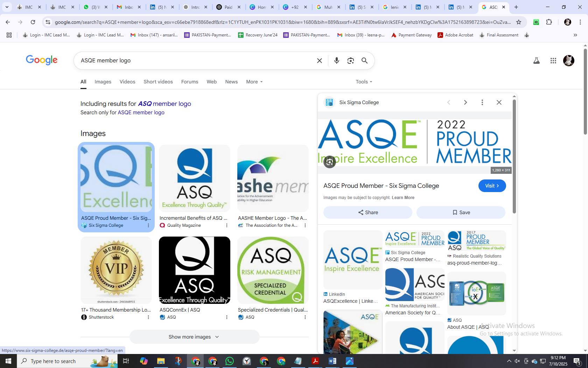Open the Learn More copyright link
Viewport: 588px width, 368px height.
click(x=403, y=198)
